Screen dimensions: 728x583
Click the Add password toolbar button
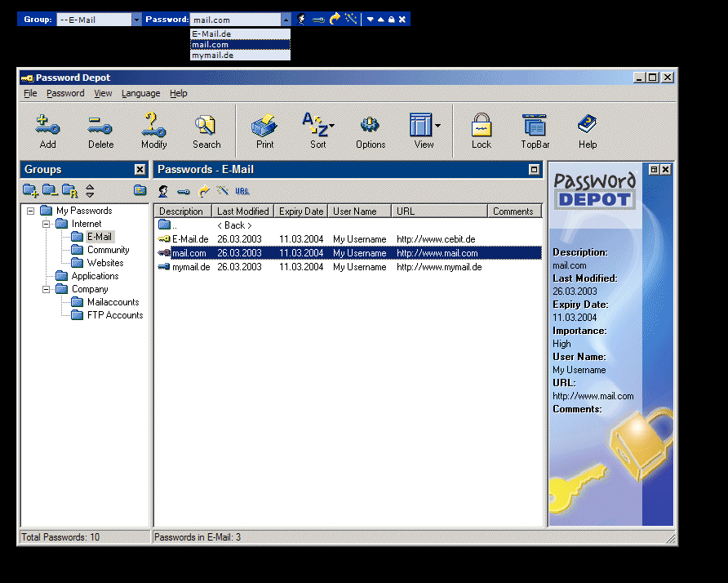tap(47, 132)
